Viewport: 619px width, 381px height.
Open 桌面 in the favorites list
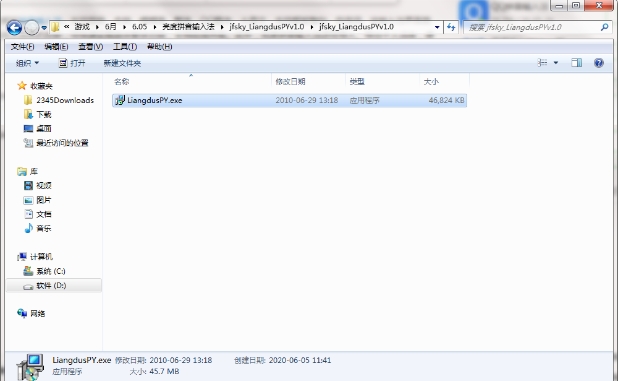click(x=43, y=129)
